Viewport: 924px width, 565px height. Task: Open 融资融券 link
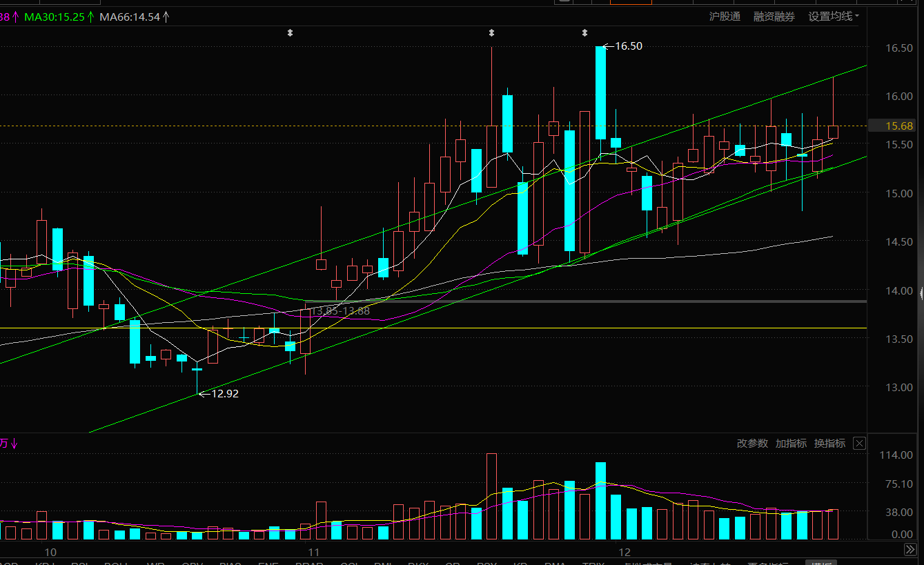[x=774, y=17]
